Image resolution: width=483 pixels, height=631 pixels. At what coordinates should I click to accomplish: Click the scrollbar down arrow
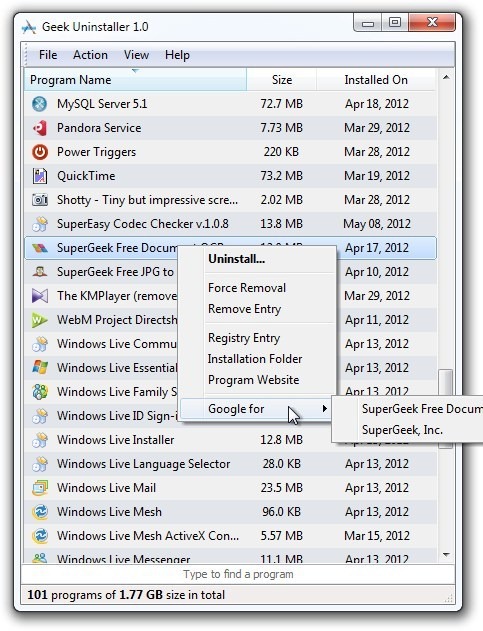click(x=446, y=555)
